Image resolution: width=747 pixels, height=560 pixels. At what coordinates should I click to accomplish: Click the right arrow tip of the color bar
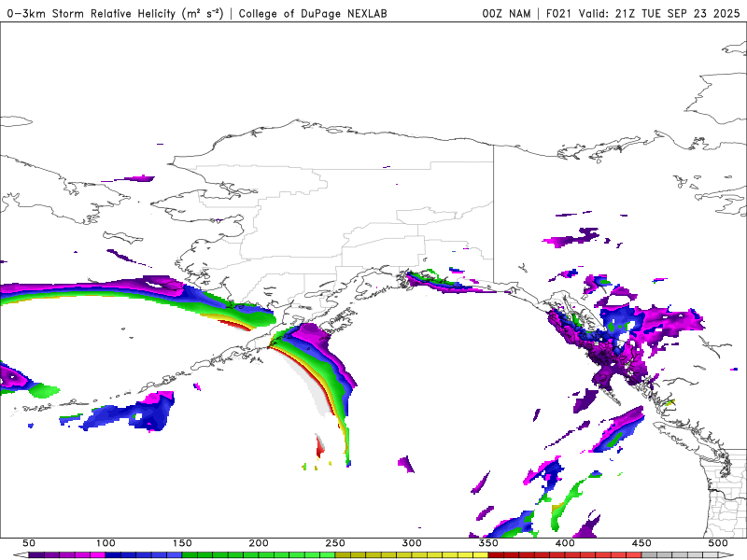[x=726, y=555]
